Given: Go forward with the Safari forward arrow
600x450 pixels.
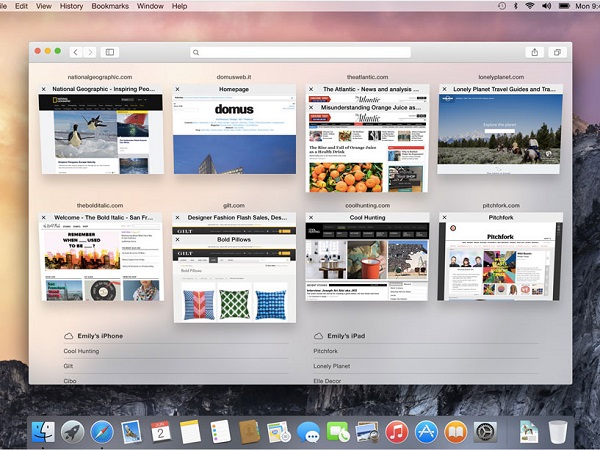Looking at the screenshot, I should [x=90, y=52].
